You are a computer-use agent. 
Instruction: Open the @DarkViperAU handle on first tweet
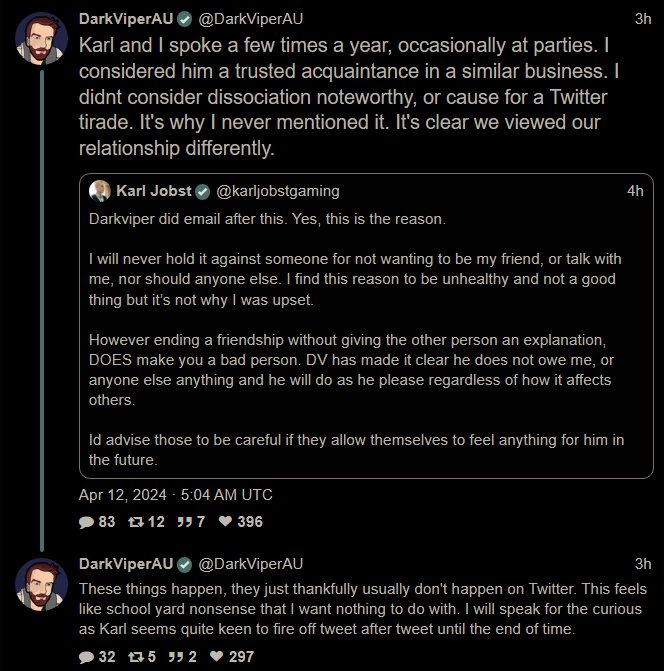pos(250,19)
